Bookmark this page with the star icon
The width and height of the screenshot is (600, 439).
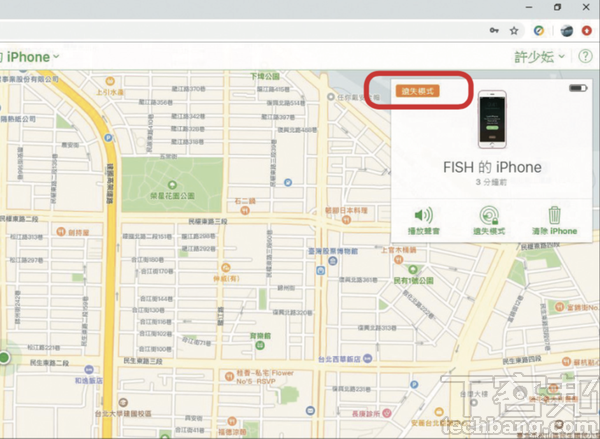pos(514,31)
